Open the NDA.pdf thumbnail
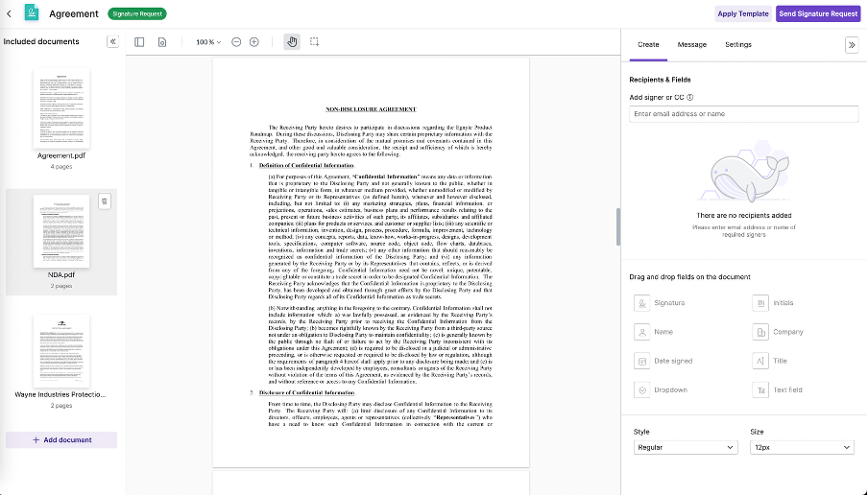This screenshot has width=868, height=495. [x=61, y=231]
